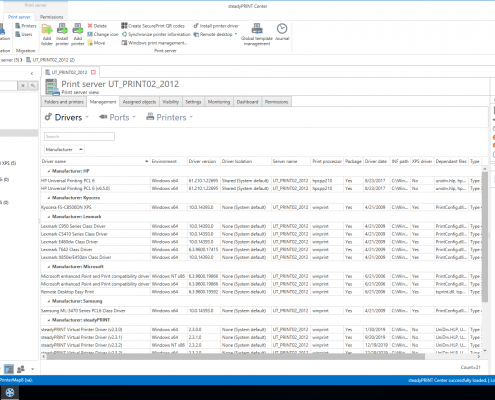
Task: Click the Add printer ribbon icon
Action: coord(78,34)
